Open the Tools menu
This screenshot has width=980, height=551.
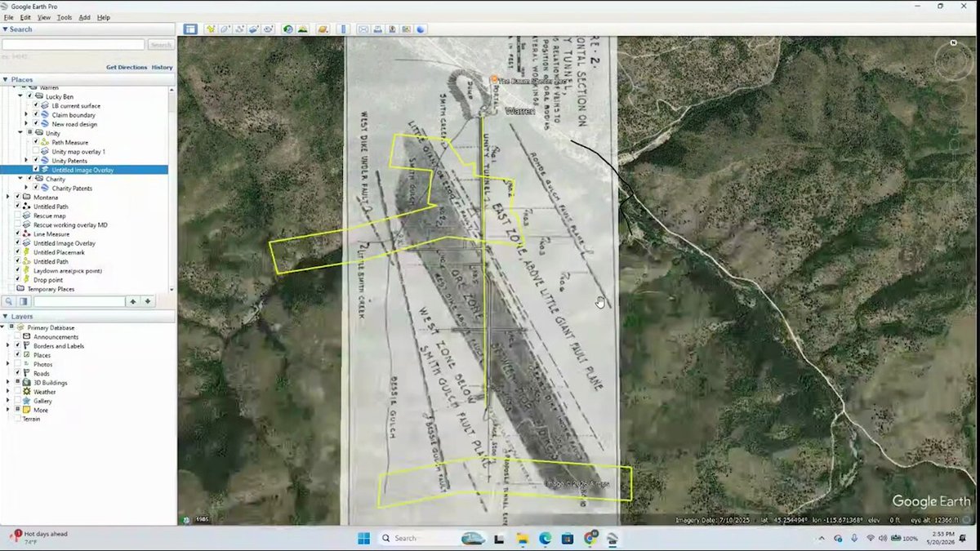[65, 17]
